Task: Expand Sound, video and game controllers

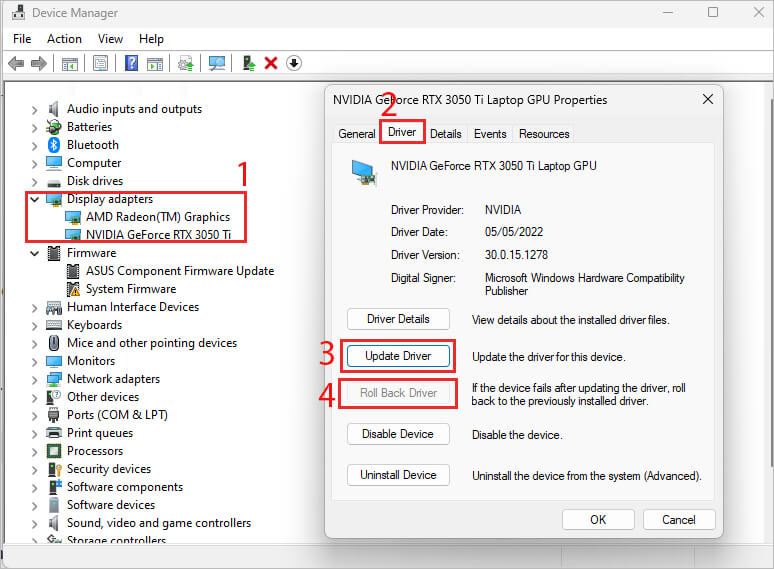Action: (34, 524)
